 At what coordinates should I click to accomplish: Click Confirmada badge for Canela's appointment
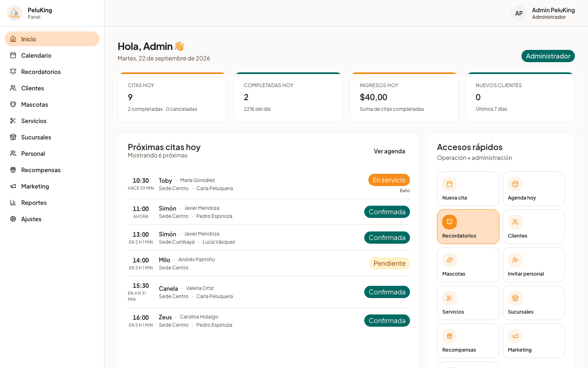pos(387,292)
